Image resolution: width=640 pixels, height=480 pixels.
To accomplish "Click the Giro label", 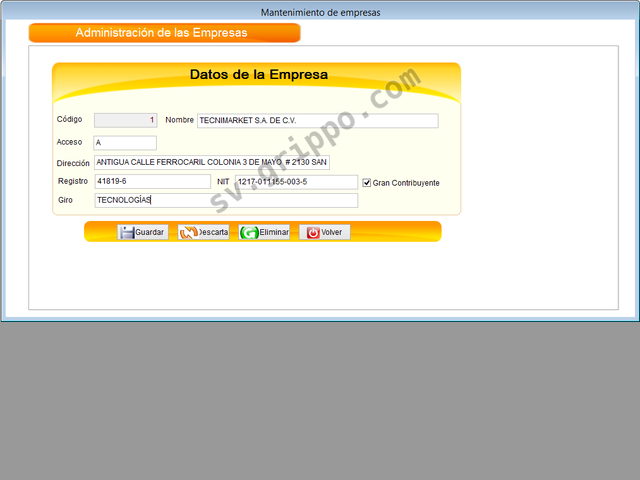I will pyautogui.click(x=65, y=200).
